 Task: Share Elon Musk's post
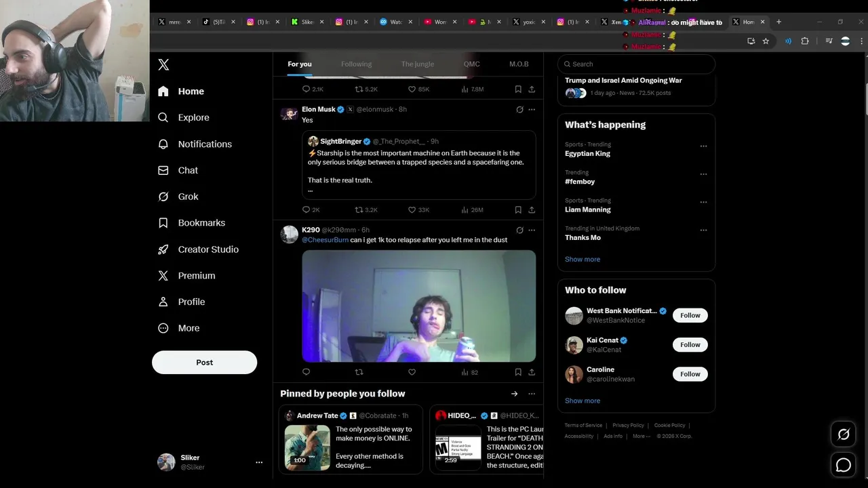[532, 210]
